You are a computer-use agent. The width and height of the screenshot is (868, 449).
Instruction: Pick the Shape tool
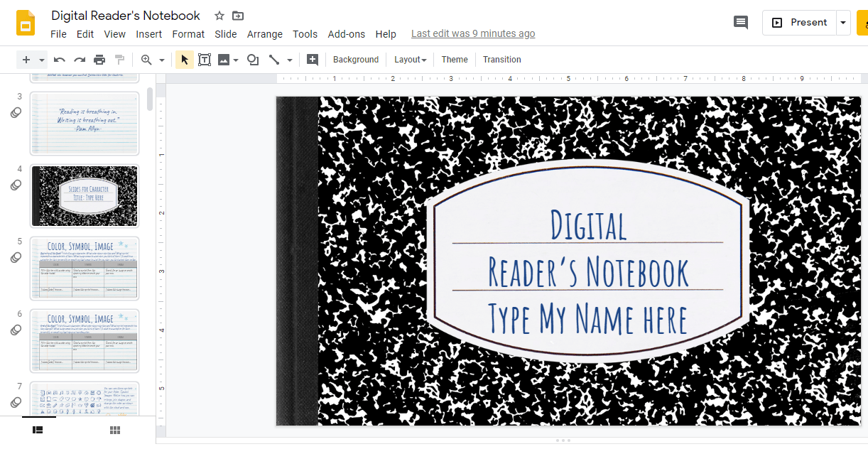tap(253, 60)
